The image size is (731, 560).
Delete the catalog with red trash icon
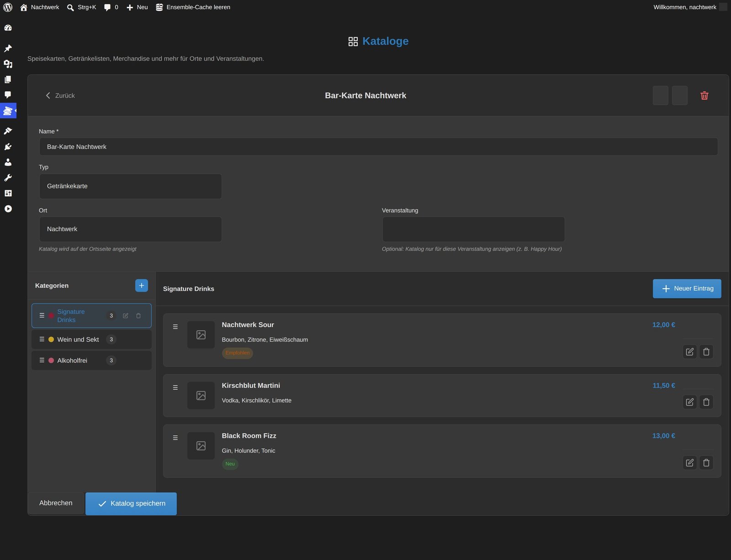pyautogui.click(x=704, y=95)
